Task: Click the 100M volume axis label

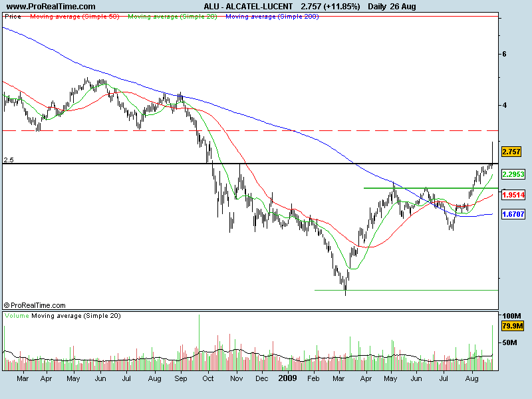Action: 511,317
